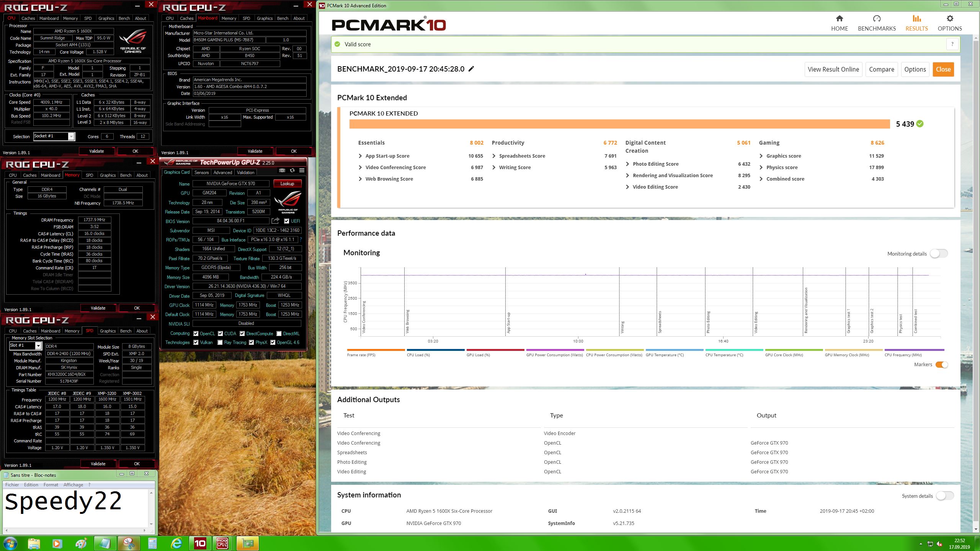Click the pencil icon to rename benchmark

coord(471,69)
